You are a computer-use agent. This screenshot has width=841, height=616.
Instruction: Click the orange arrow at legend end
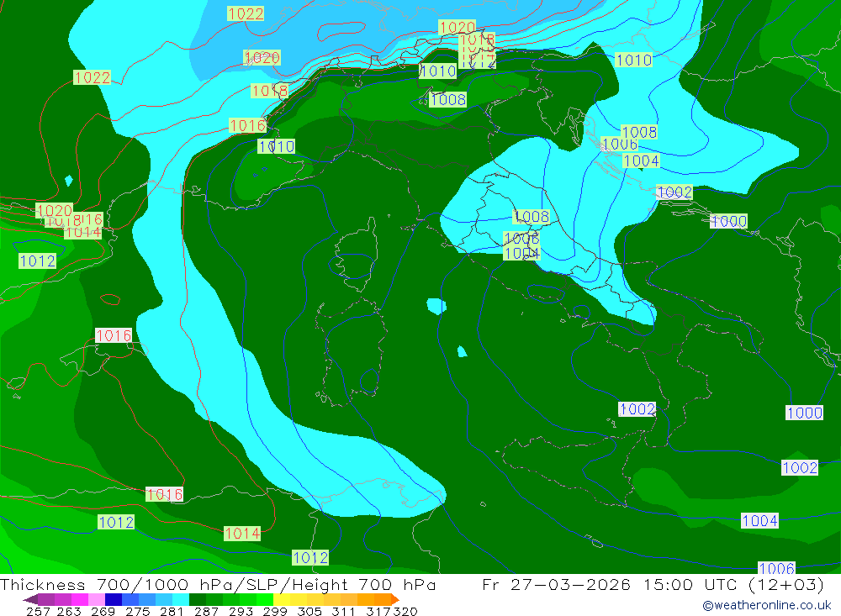[395, 599]
